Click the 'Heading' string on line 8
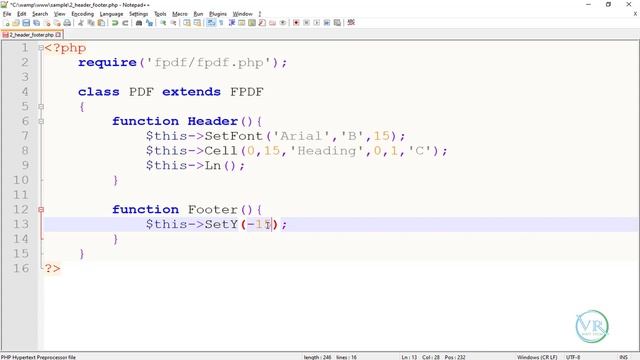Screen dimensions: 640x360 coord(326,151)
